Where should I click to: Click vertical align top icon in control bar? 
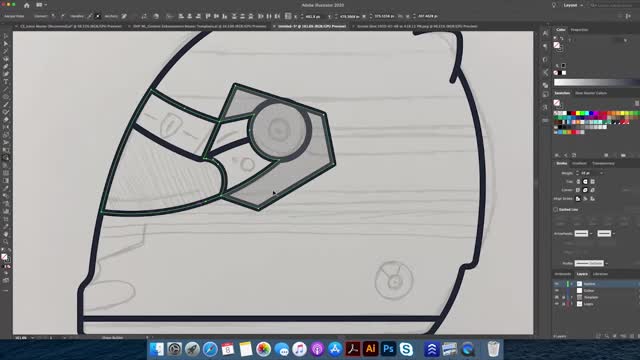[208, 16]
